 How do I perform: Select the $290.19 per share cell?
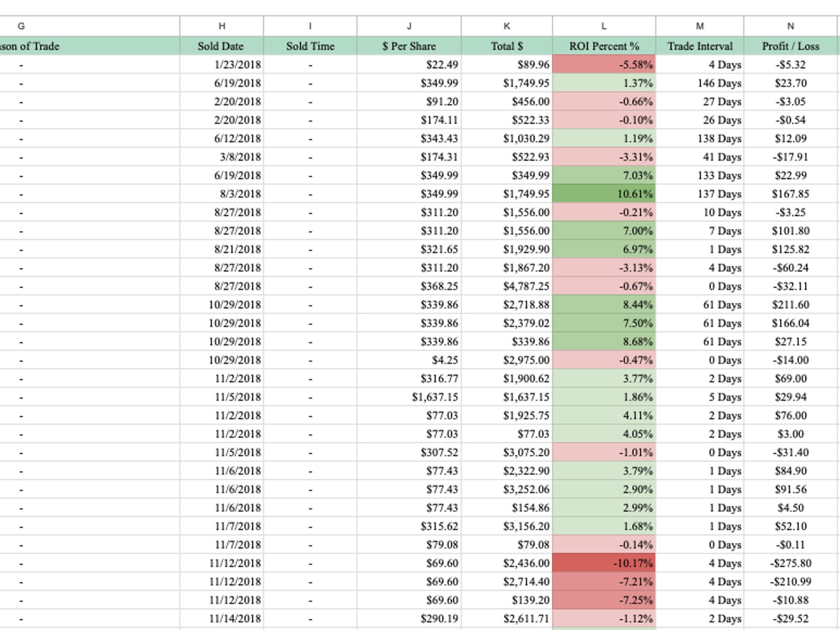[x=409, y=619]
